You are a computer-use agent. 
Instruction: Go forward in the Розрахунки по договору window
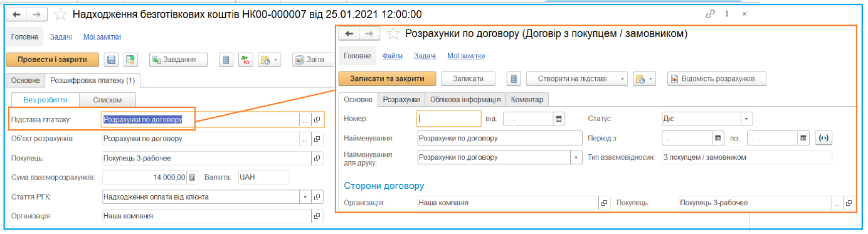point(369,34)
